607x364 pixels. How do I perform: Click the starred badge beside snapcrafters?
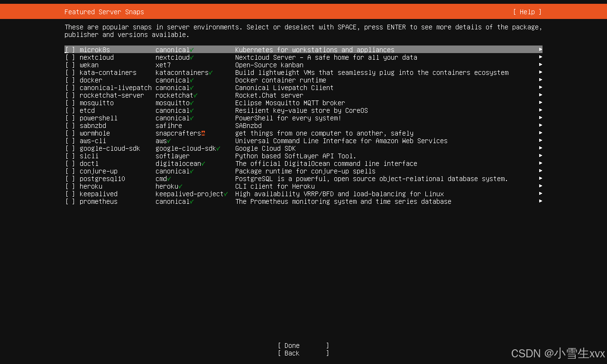203,133
